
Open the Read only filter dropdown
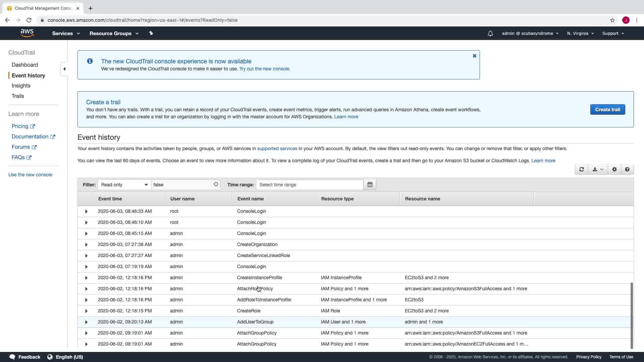[x=124, y=185]
